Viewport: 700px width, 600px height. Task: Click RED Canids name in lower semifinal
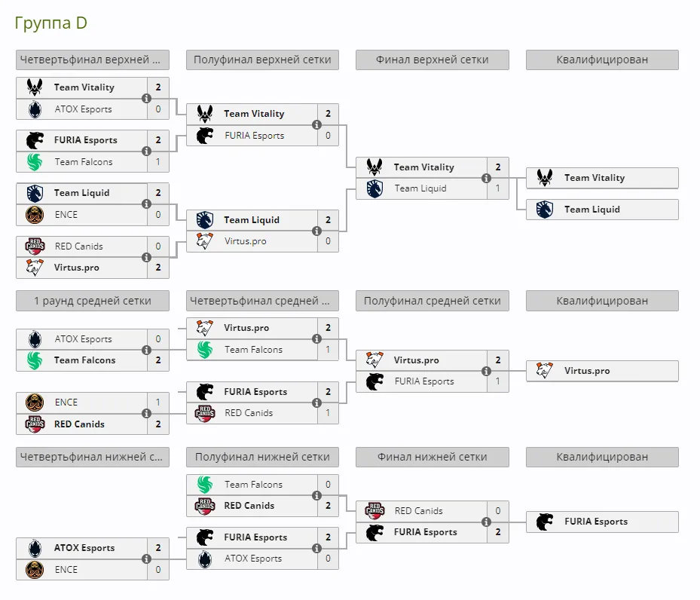click(x=249, y=506)
